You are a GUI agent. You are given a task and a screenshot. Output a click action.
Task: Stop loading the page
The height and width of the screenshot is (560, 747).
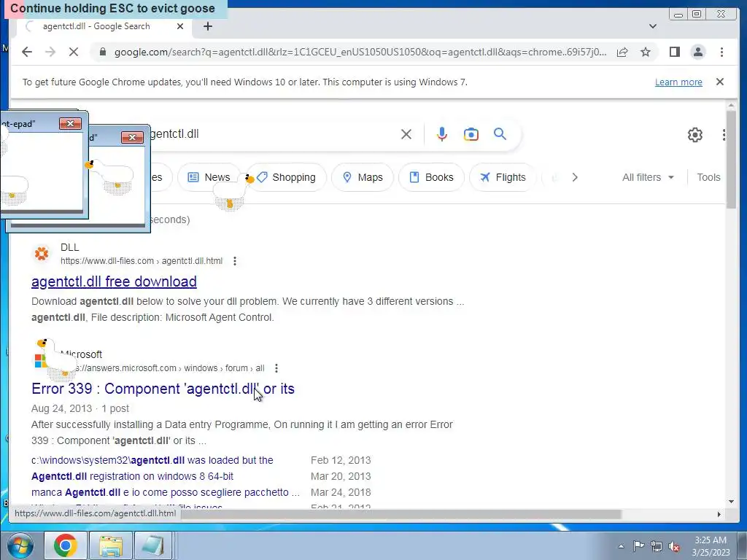pos(74,52)
